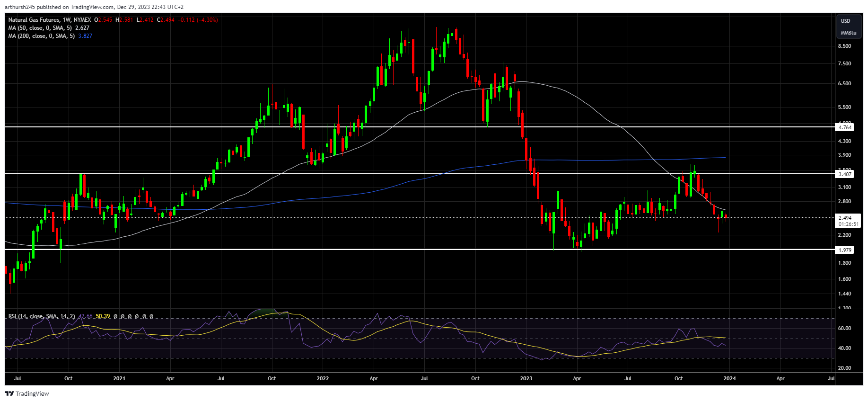Select the Natural Gas Futures, 1W, NYMEX title
868x402 pixels.
[x=50, y=20]
